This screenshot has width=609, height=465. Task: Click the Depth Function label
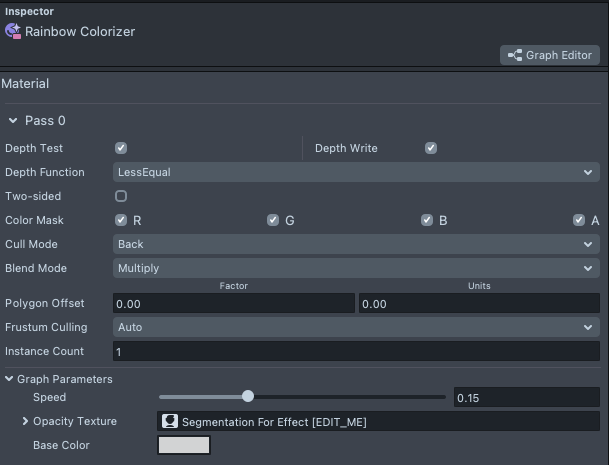(x=45, y=172)
